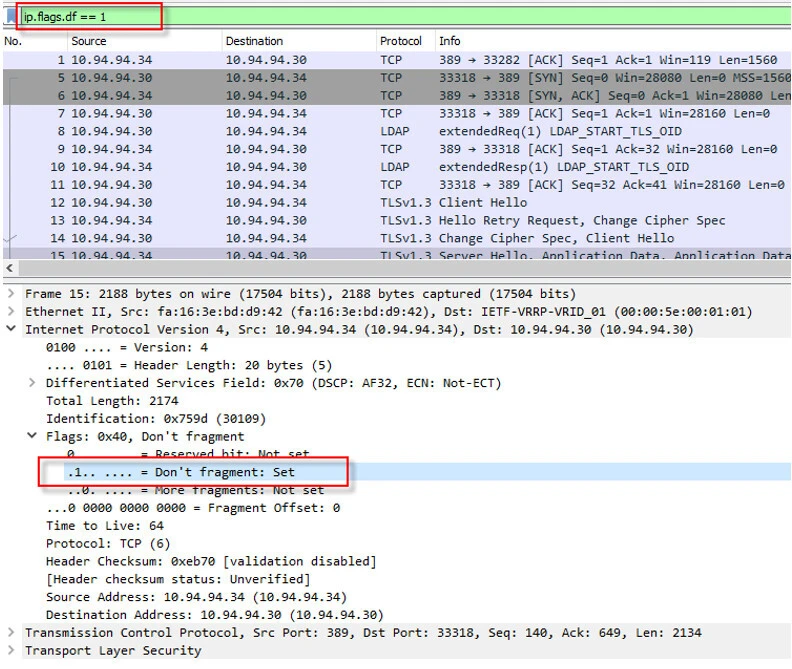Expand the Ethernet II section
Viewport: 792px width, 669px height.
click(11, 312)
